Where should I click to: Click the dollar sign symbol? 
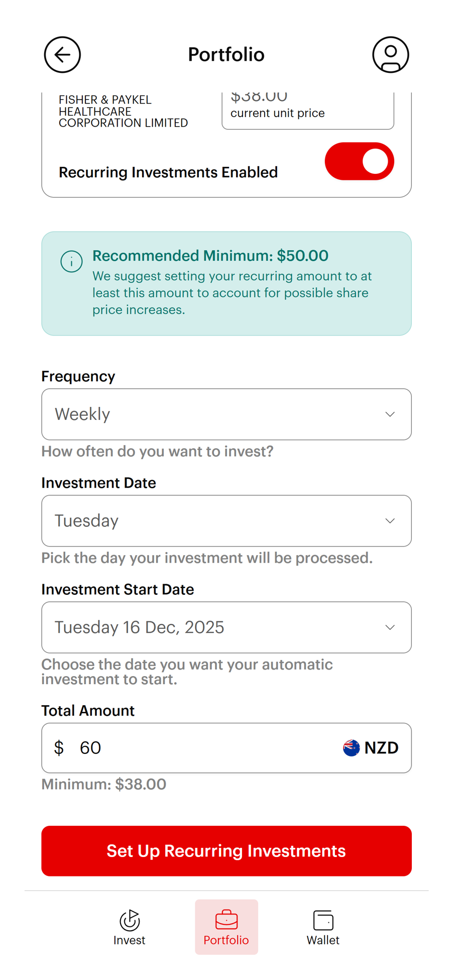pos(59,748)
